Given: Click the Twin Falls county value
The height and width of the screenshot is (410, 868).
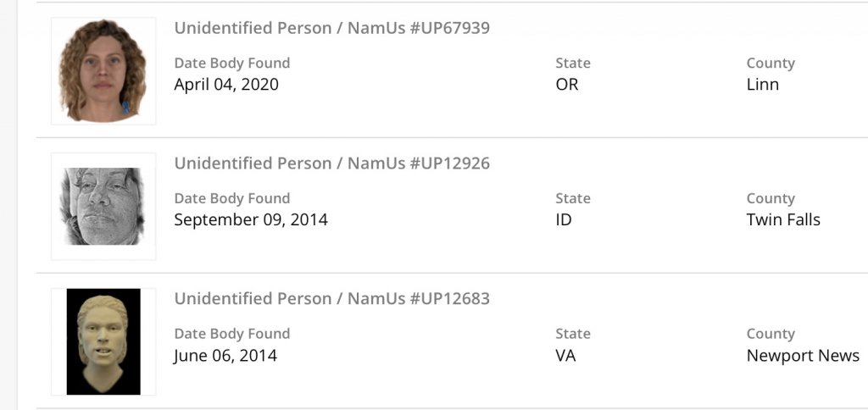Looking at the screenshot, I should pos(783,220).
